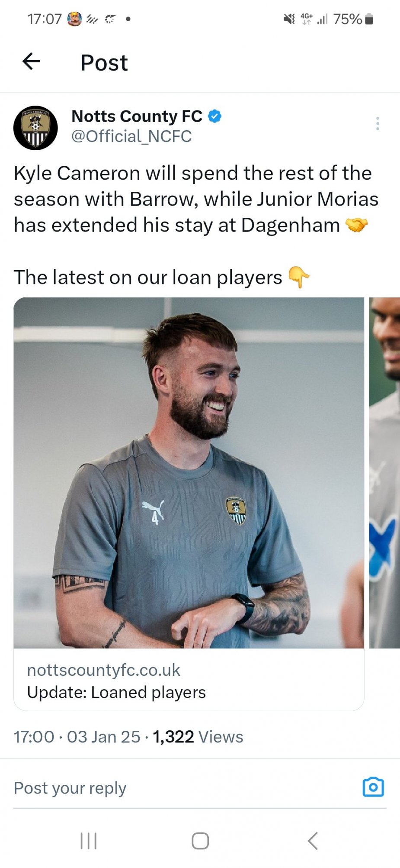
Task: Open the Notts County FC display name
Action: (x=137, y=116)
